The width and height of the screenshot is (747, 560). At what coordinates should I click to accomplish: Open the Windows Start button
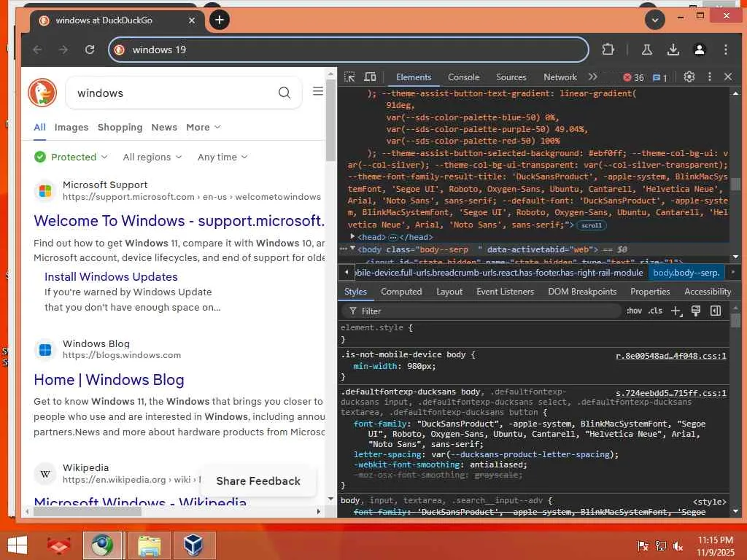pyautogui.click(x=18, y=545)
